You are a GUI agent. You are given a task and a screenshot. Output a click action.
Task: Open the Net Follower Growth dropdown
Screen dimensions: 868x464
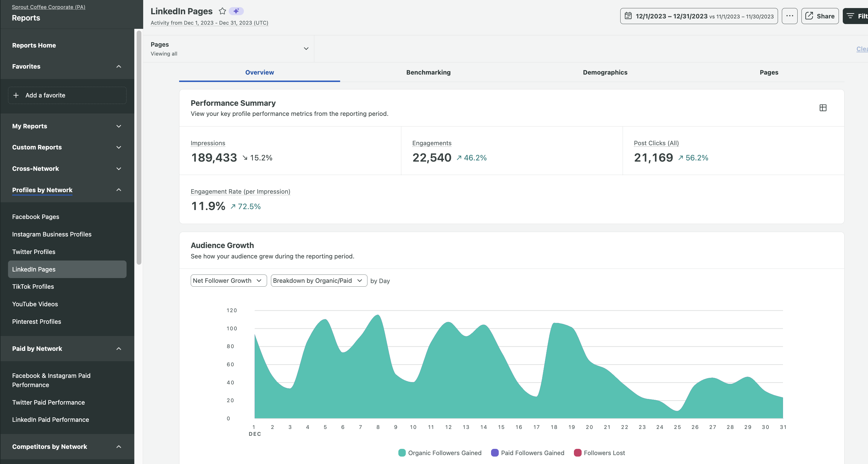(228, 281)
